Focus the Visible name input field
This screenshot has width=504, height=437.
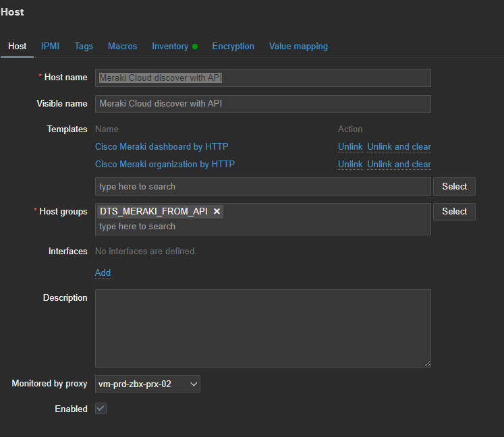(262, 104)
